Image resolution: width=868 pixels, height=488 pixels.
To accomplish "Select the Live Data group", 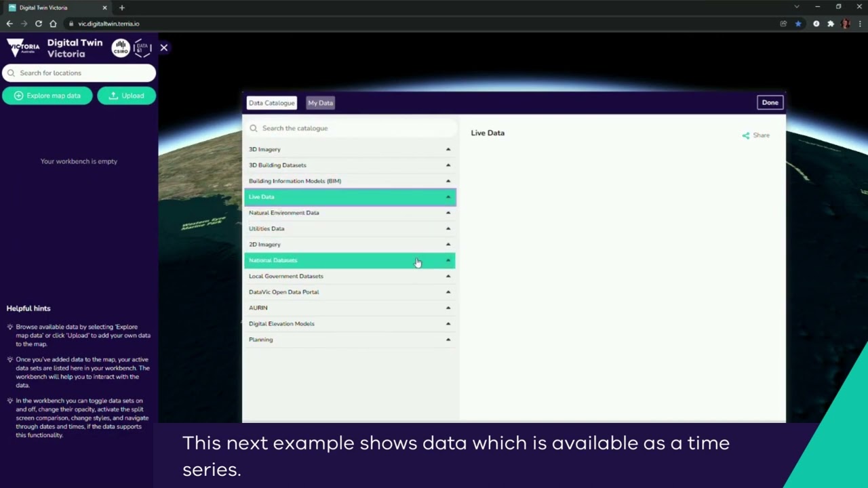I will point(350,197).
